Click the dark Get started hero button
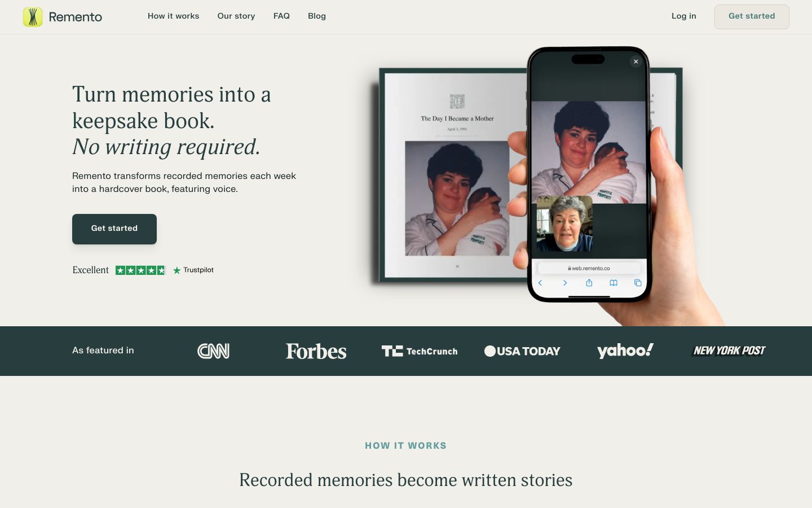 114,229
